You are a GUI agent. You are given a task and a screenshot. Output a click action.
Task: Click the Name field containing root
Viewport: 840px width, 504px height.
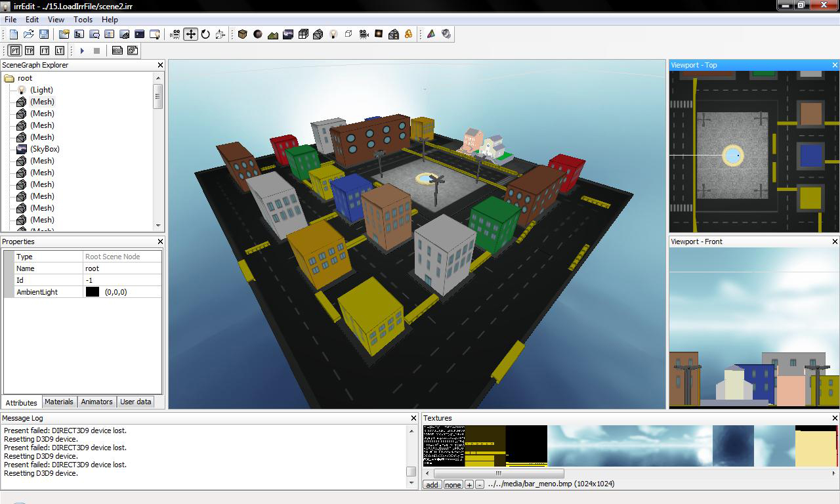click(122, 268)
